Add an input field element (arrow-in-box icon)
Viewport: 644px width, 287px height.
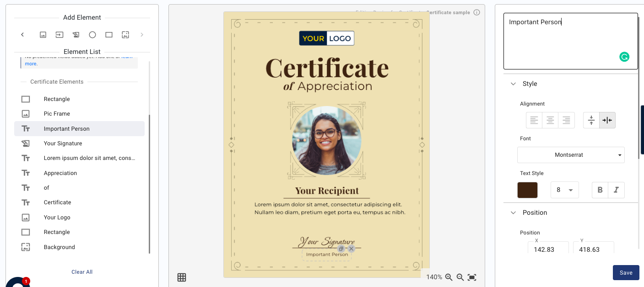point(60,35)
